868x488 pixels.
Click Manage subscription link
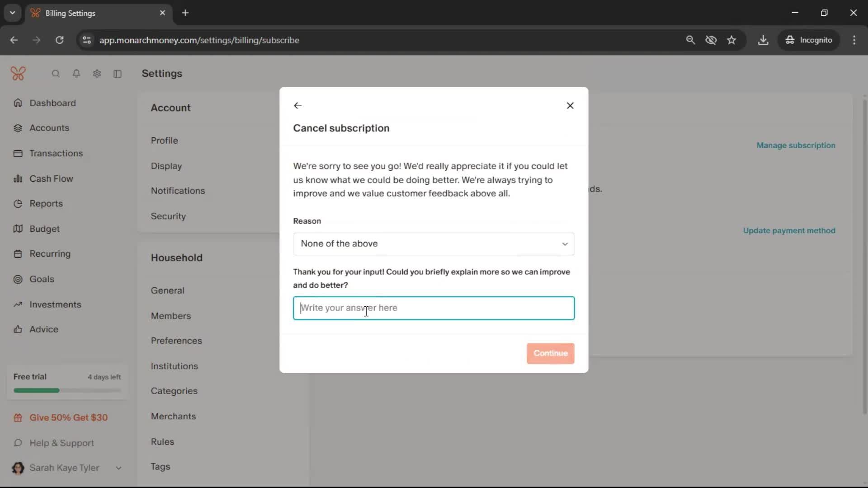(x=796, y=145)
